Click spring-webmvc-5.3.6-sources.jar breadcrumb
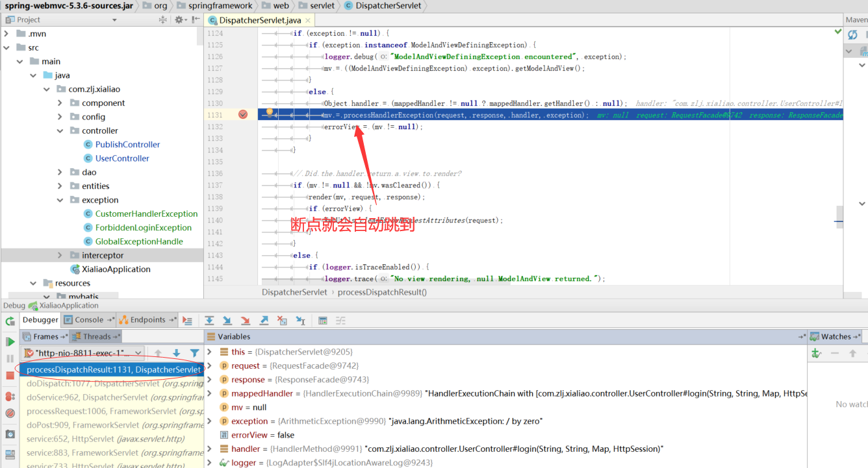Screen dimensions: 868x468 69,5
